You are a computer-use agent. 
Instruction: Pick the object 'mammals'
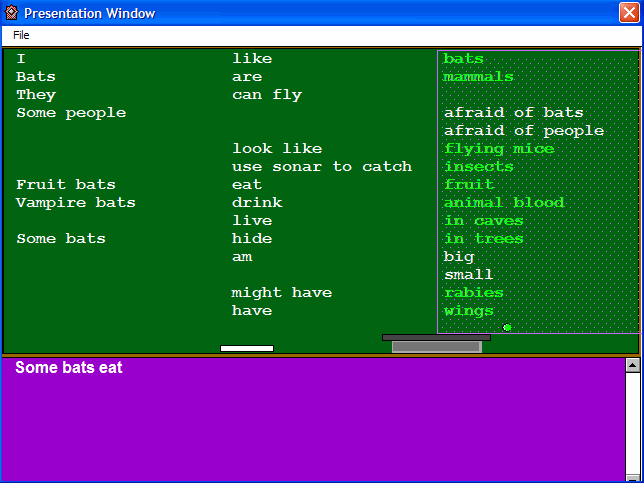(x=478, y=77)
